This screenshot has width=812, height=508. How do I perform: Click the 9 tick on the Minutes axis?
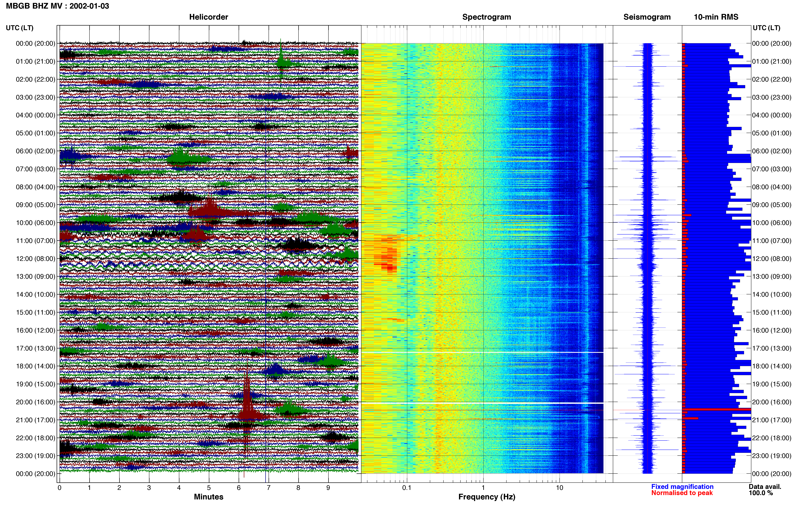pos(328,488)
